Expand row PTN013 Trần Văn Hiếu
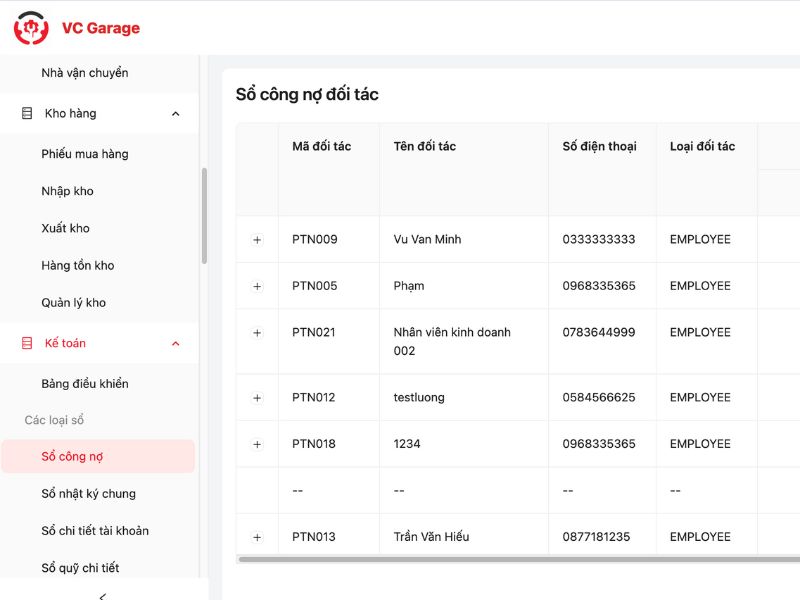The height and width of the screenshot is (600, 800). [x=257, y=537]
